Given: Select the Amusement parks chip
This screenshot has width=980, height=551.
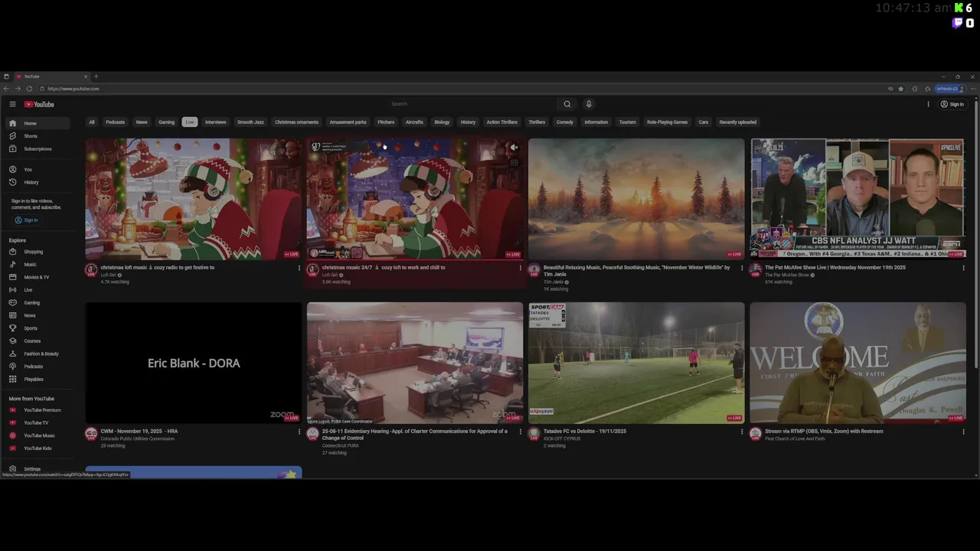Looking at the screenshot, I should click(x=348, y=122).
